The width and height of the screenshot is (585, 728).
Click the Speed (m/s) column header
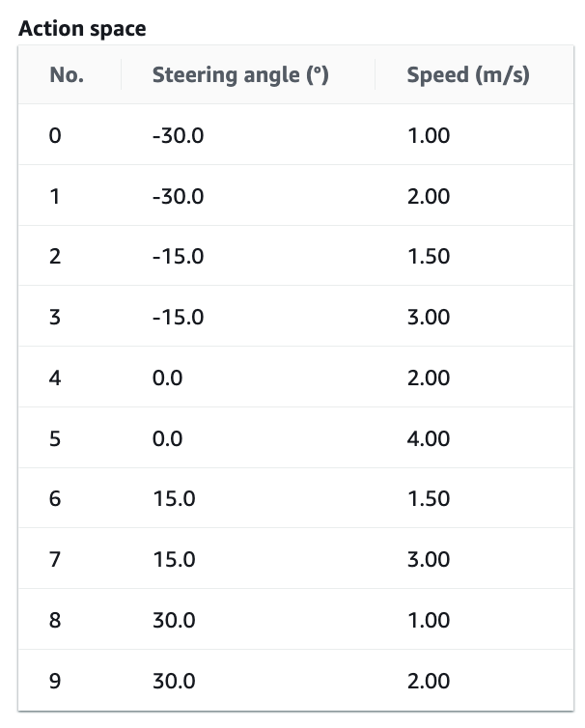[467, 75]
